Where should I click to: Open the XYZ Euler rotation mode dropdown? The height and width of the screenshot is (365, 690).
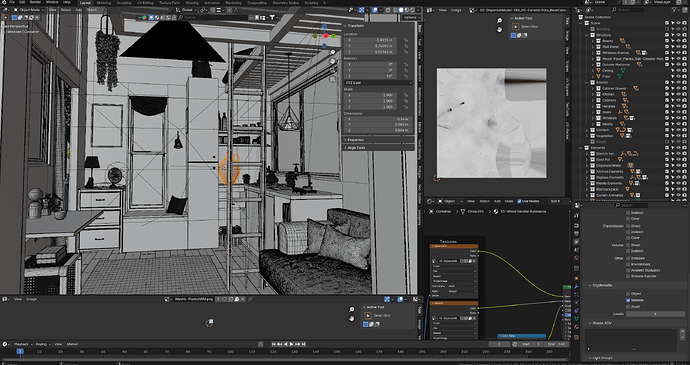[x=378, y=82]
